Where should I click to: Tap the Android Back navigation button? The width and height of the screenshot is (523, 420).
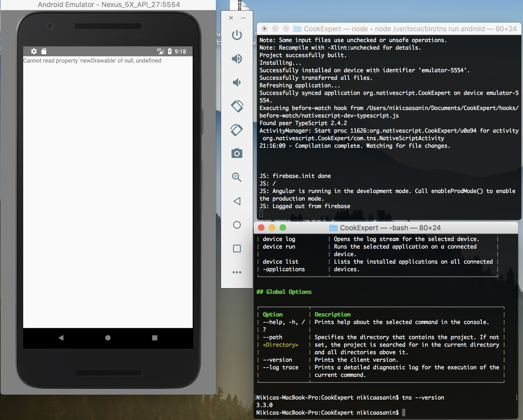pos(61,338)
